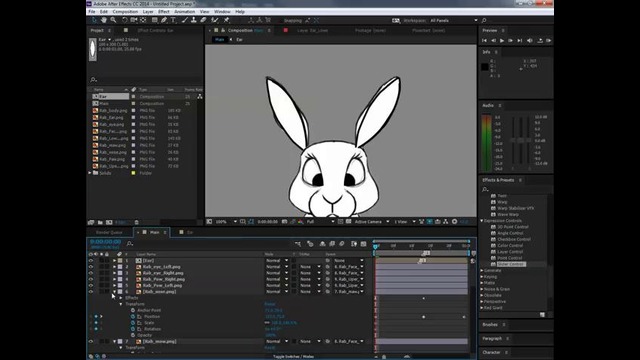Screen dimensions: 640x360
Task: Select the Rectangle shape tool
Action: [x=155, y=20]
